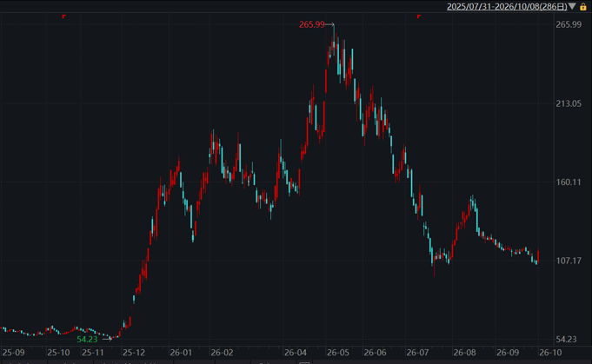
Task: Click the 265.99 value on price axis
Action: (x=569, y=24)
